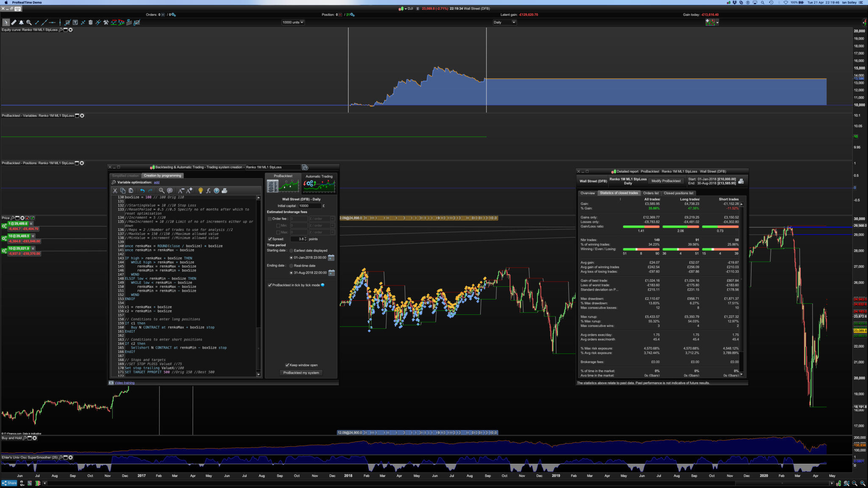Open calendar picker for starting date
868x488 pixels.
[331, 258]
